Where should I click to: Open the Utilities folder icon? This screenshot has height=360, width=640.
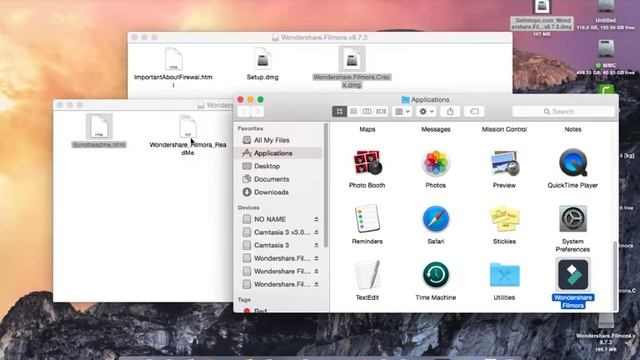click(x=504, y=275)
